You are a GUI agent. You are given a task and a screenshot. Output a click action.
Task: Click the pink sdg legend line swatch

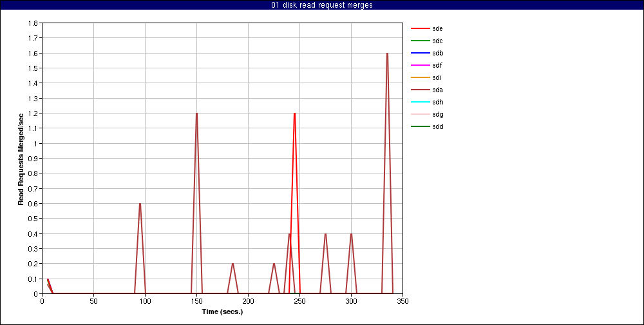tap(420, 114)
